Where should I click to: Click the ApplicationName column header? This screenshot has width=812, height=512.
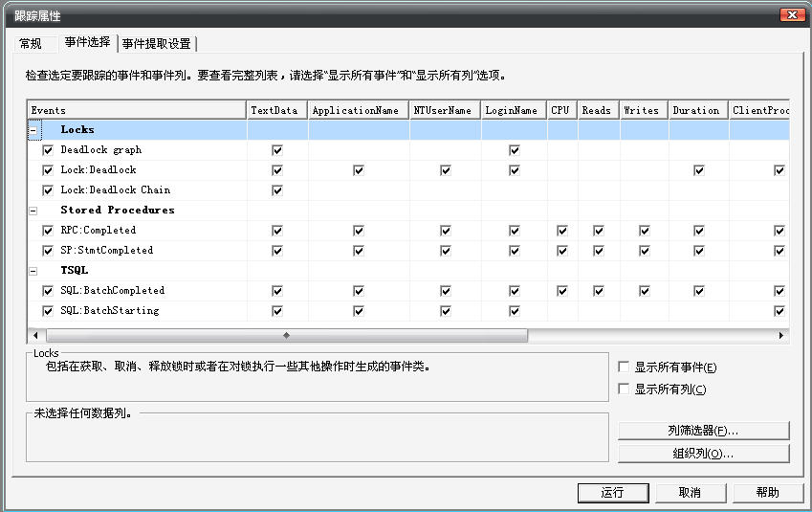pyautogui.click(x=359, y=110)
